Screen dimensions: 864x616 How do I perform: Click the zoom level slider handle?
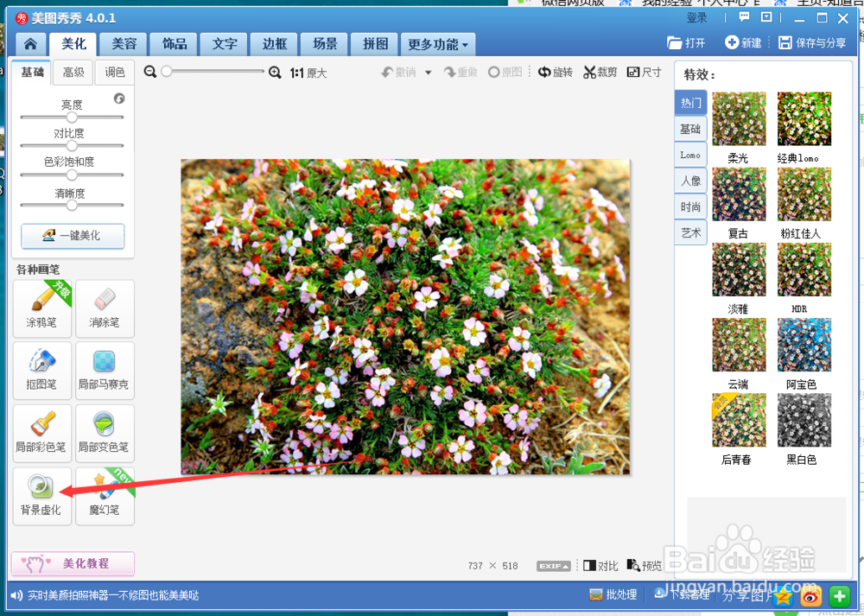167,71
